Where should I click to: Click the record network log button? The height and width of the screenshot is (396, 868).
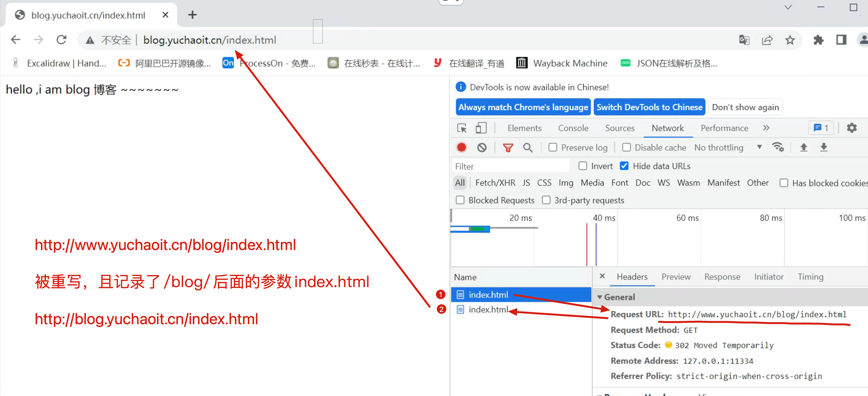click(x=461, y=147)
